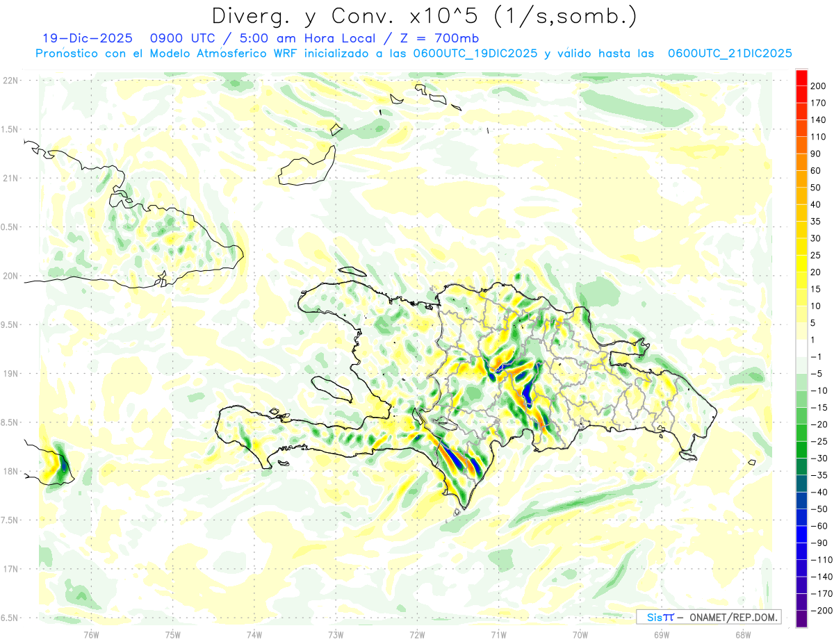Click the '69W' longitude label

pos(662,634)
